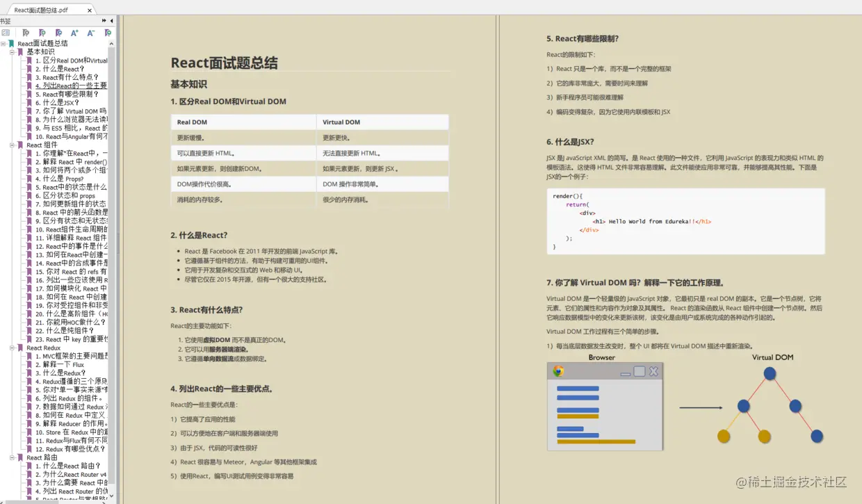
Task: Click the gray bookmark-flag icon in the bookmarks toolbar
Action: (x=26, y=33)
